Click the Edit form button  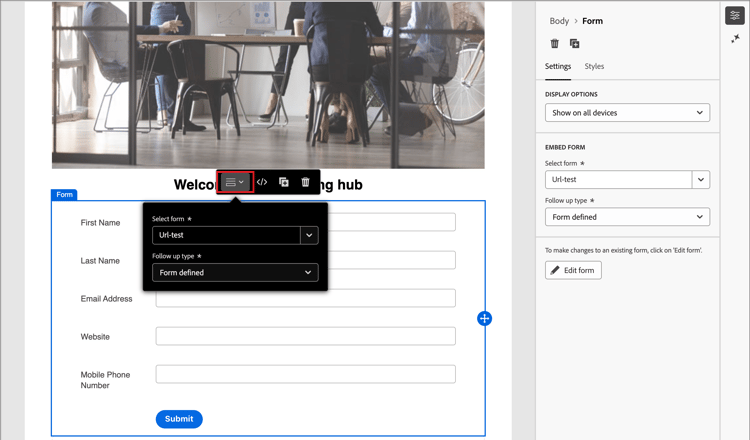(x=573, y=270)
